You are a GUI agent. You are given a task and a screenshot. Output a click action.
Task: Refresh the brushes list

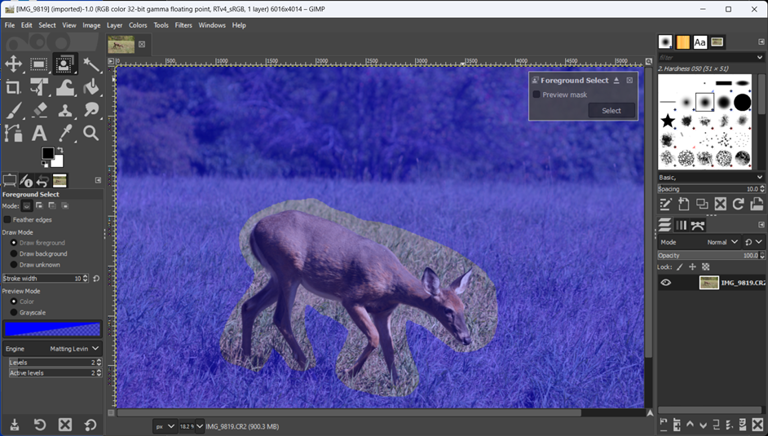[x=738, y=204]
